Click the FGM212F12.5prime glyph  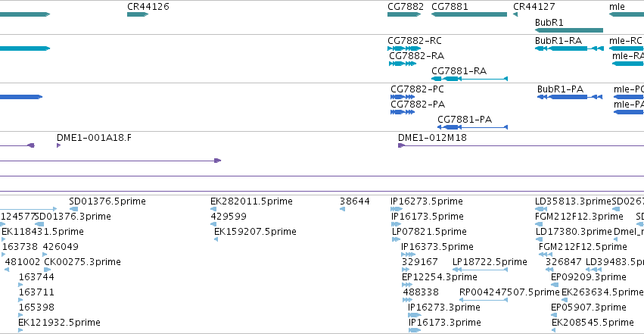(x=546, y=254)
